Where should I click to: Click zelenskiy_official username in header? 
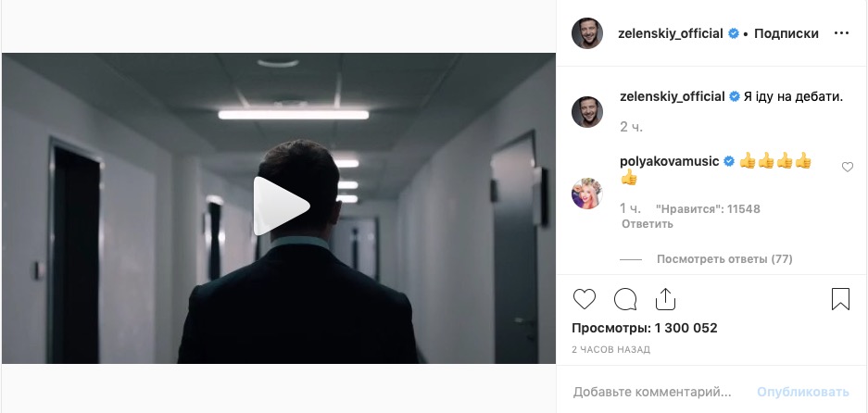(x=671, y=33)
